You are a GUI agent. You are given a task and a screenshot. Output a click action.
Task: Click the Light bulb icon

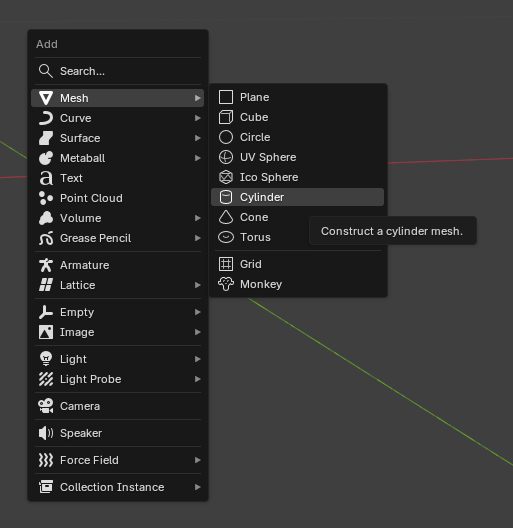pos(46,359)
